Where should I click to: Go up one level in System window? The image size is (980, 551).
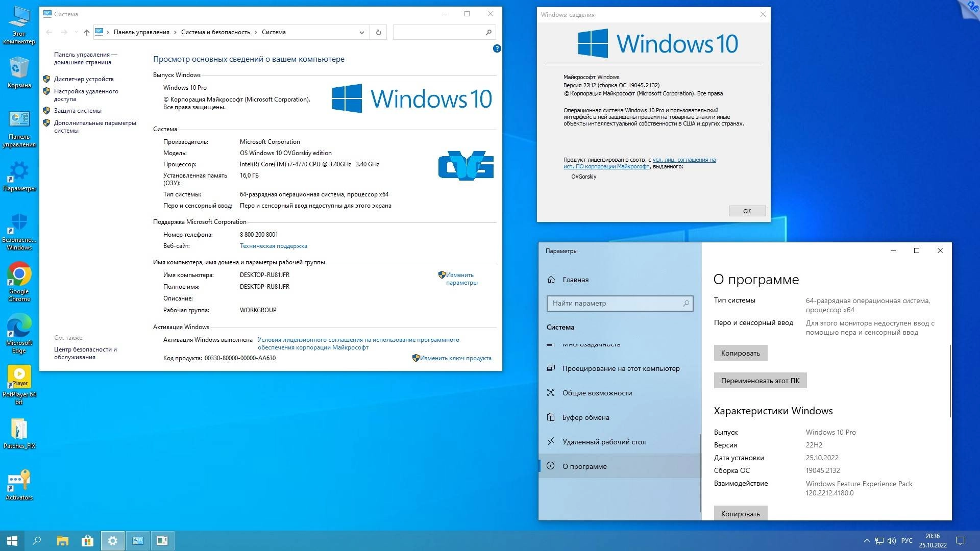(87, 32)
